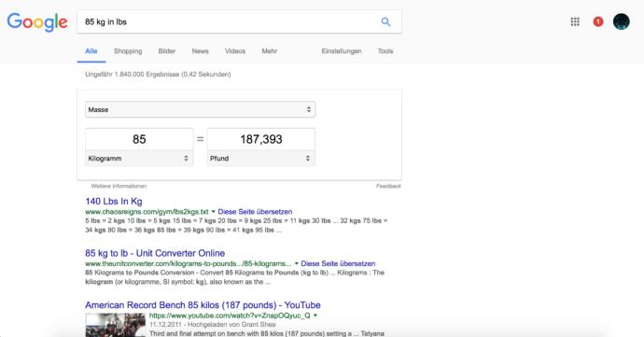Open 85 kg to lb Unit Converter link
Image resolution: width=644 pixels, height=337 pixels.
155,253
